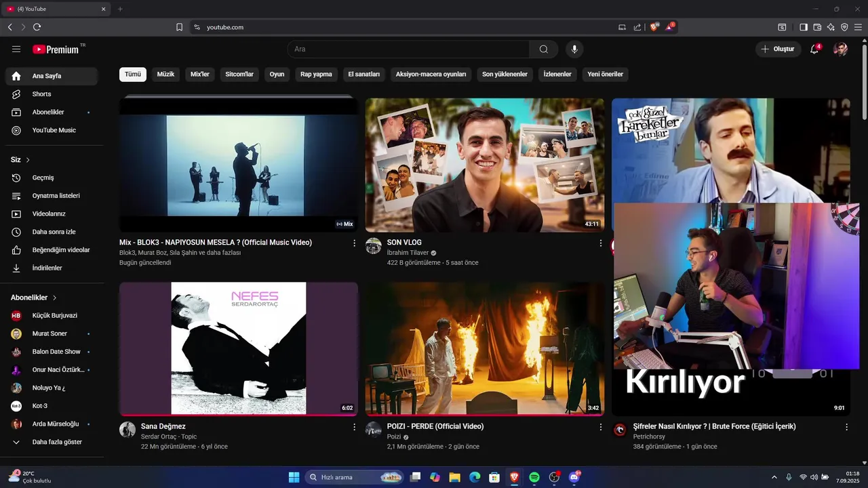The height and width of the screenshot is (488, 868).
Task: Open Murat Soner channel subscription
Action: point(52,333)
